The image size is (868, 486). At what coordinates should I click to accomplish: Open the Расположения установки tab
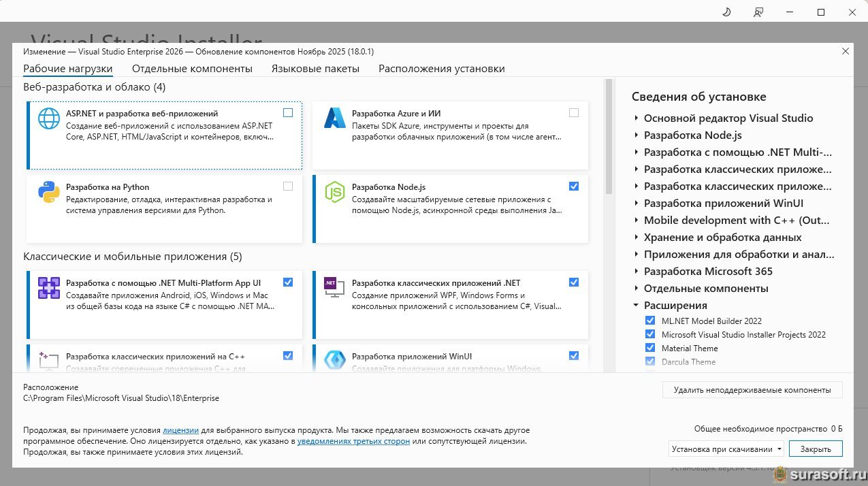(442, 69)
